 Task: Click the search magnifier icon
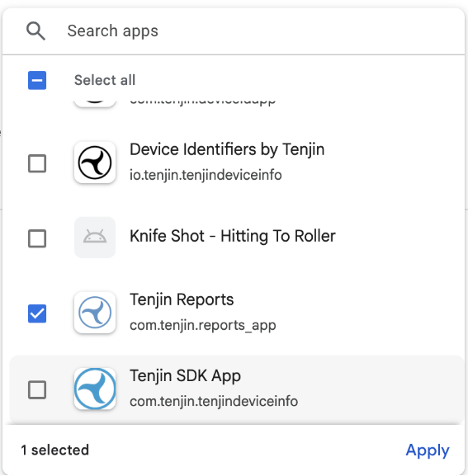[35, 31]
